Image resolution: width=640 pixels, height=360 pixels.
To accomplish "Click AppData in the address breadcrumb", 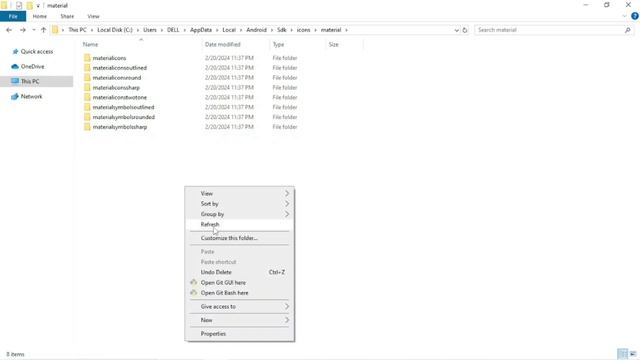I will click(201, 30).
